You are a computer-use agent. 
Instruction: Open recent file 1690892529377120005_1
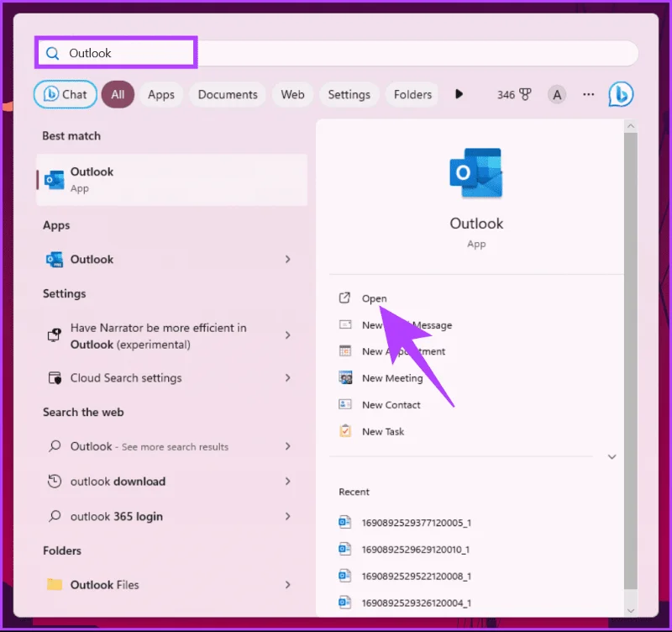coord(416,523)
